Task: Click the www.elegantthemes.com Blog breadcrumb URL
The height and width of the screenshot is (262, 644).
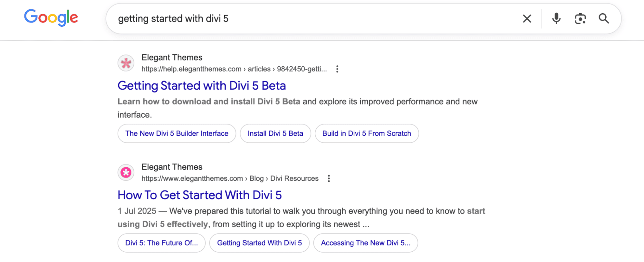Action: [x=230, y=179]
